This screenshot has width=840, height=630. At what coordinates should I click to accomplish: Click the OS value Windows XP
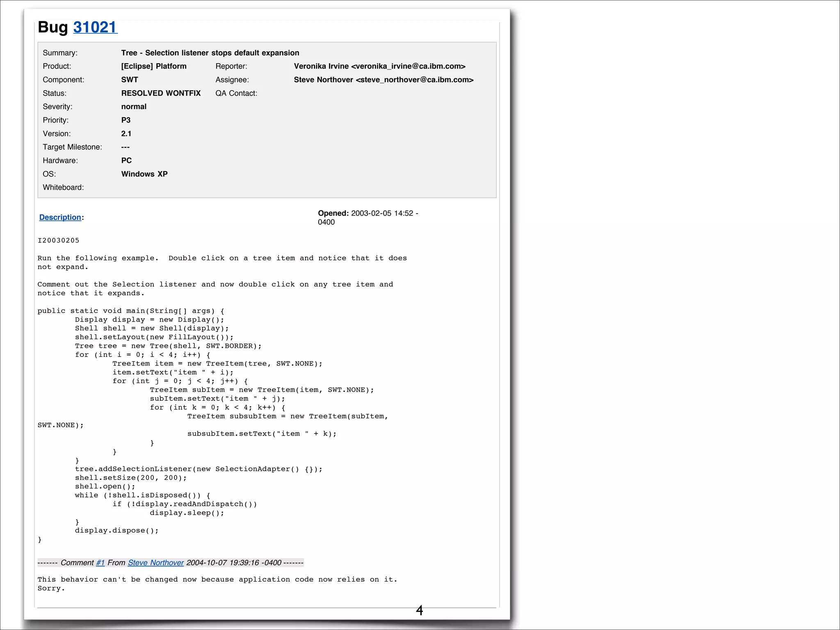(x=144, y=174)
